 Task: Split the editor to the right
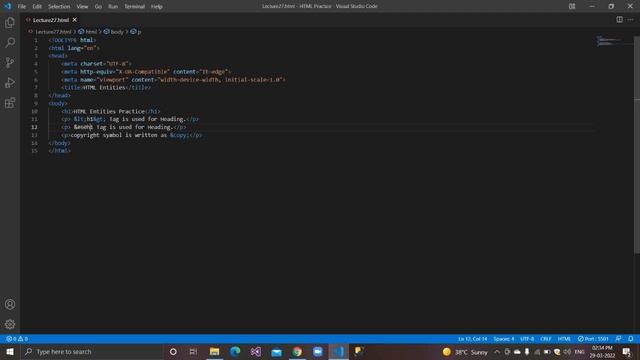620,20
